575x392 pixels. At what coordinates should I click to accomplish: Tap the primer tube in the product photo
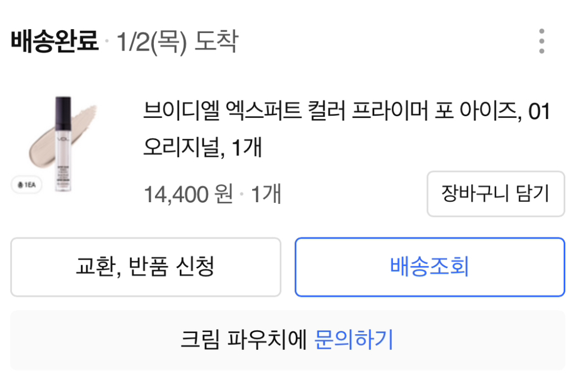pyautogui.click(x=63, y=144)
